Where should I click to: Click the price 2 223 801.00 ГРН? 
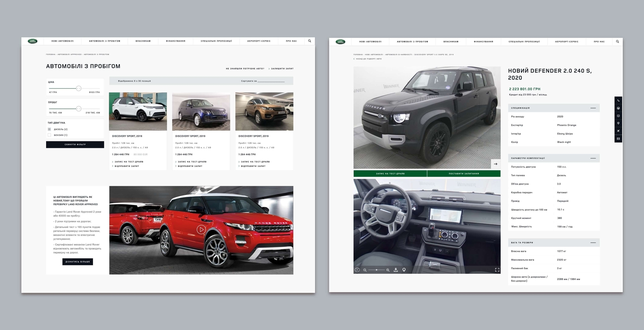point(525,89)
